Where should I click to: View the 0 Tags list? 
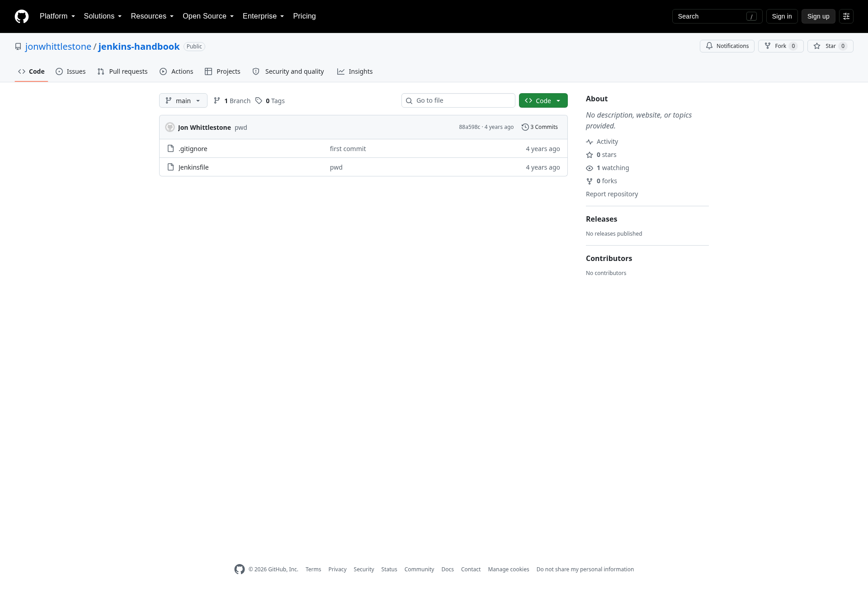pyautogui.click(x=270, y=100)
